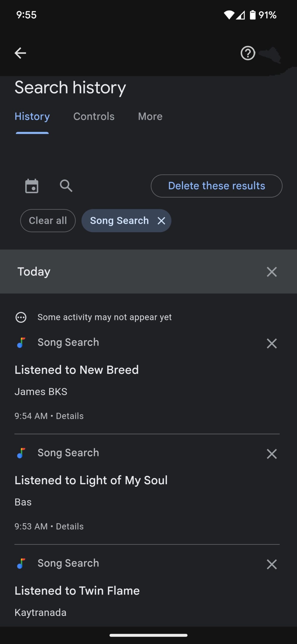
Task: Open the help question mark icon
Action: point(248,53)
